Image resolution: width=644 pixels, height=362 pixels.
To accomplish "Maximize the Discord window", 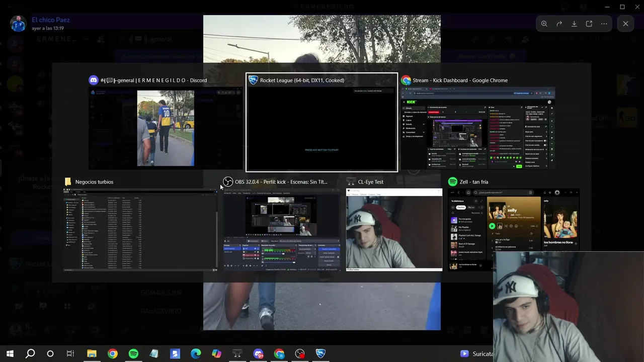I will (x=622, y=7).
